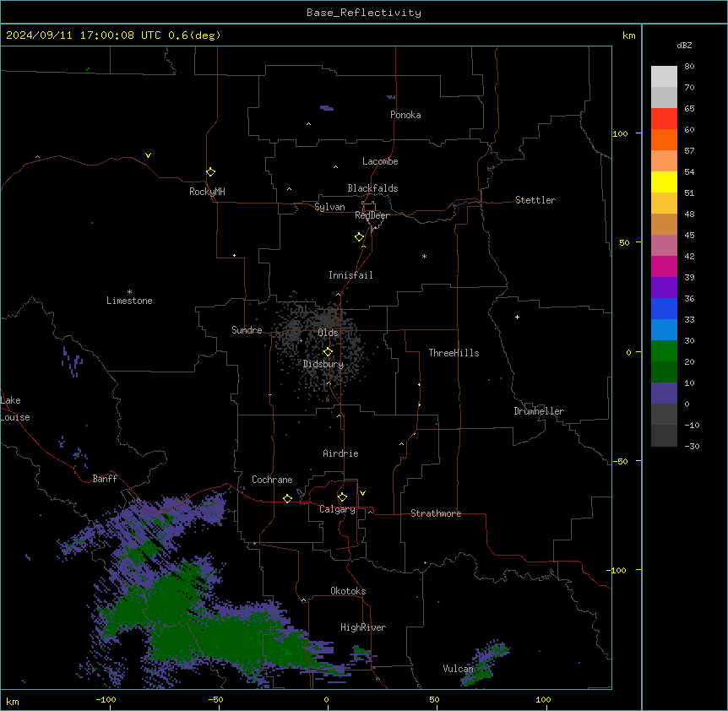Click the bright green 20-30 dBZ swatch
The width and height of the screenshot is (728, 711).
click(x=664, y=351)
